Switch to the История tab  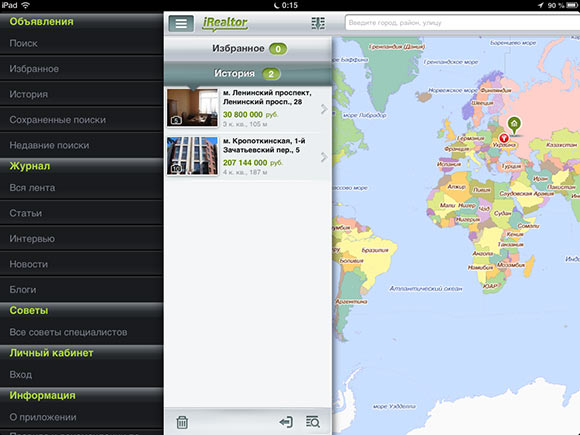[248, 74]
